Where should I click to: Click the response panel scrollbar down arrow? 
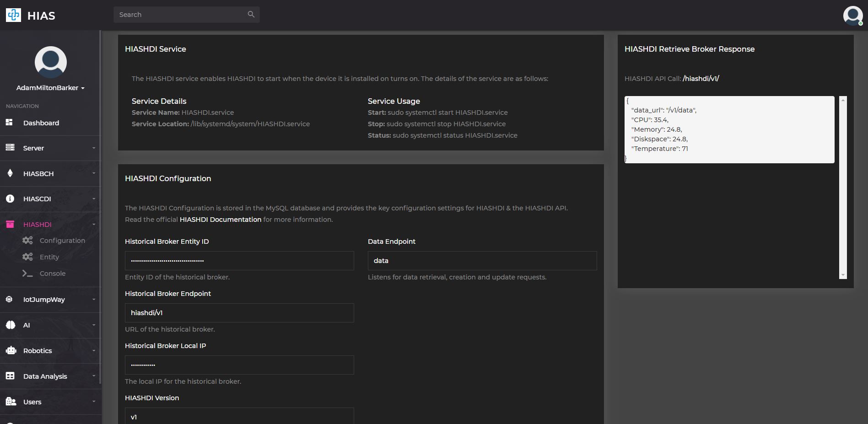(x=843, y=275)
